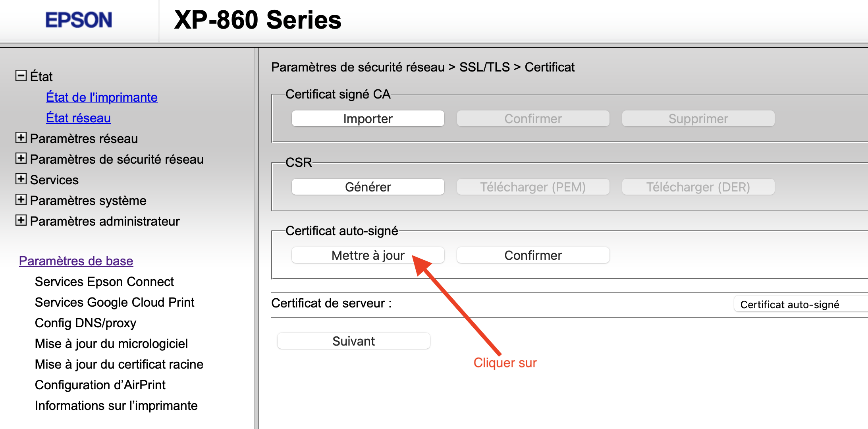868x429 pixels.
Task: Collapse the État tree section
Action: coord(21,75)
